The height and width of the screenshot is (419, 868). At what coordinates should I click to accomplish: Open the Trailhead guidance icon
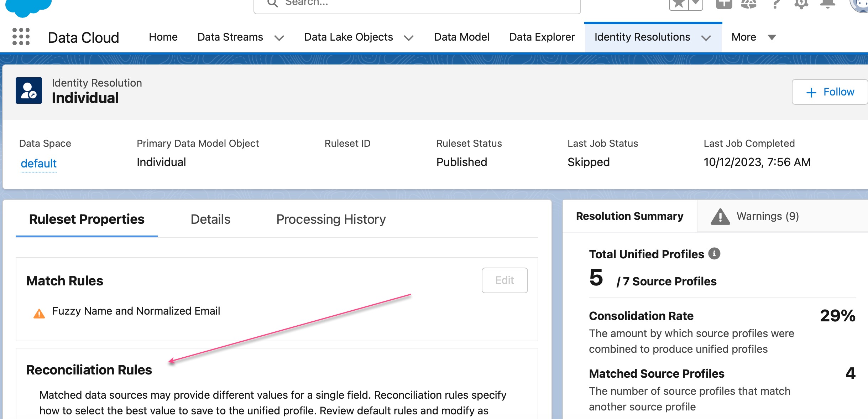coord(749,4)
